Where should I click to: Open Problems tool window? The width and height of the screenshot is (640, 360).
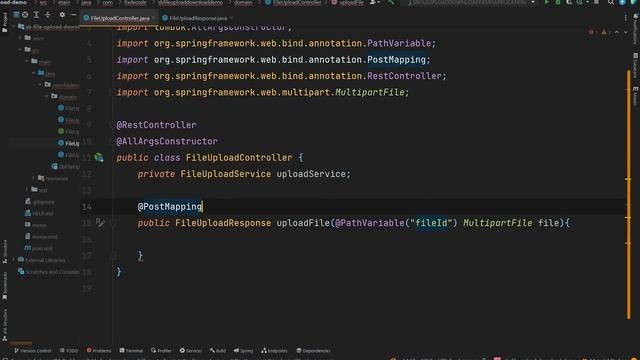pos(98,351)
